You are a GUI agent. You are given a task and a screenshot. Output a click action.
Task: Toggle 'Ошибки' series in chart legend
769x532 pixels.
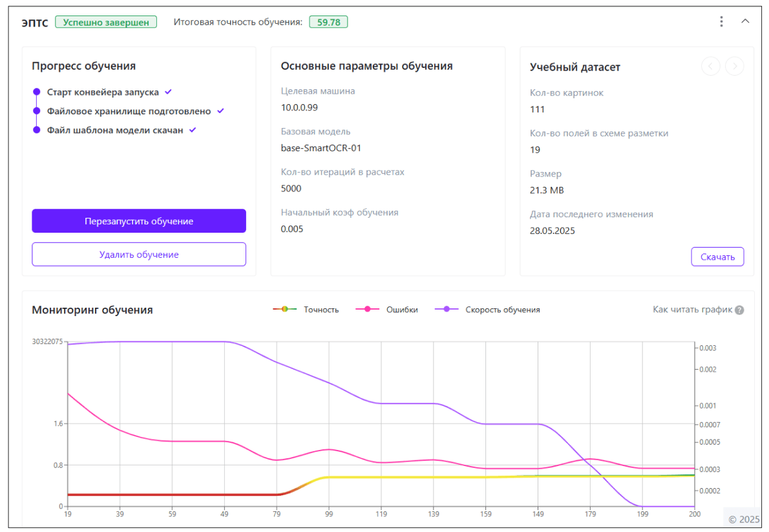point(386,310)
